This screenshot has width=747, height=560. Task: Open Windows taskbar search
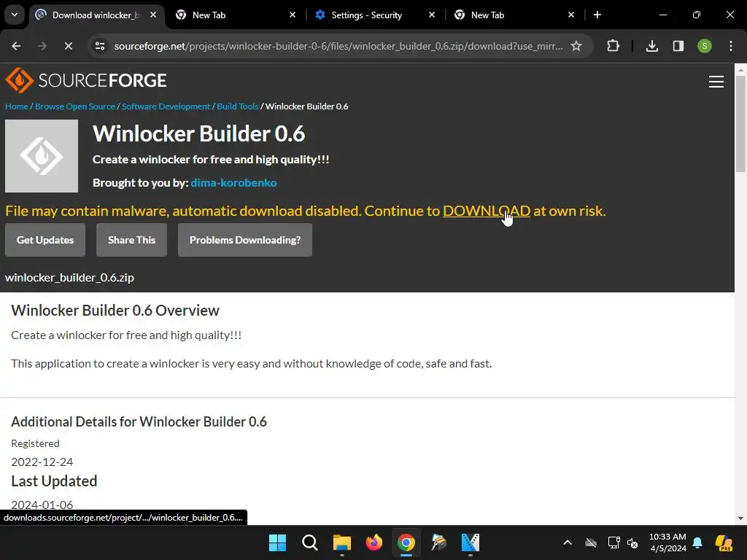[309, 542]
